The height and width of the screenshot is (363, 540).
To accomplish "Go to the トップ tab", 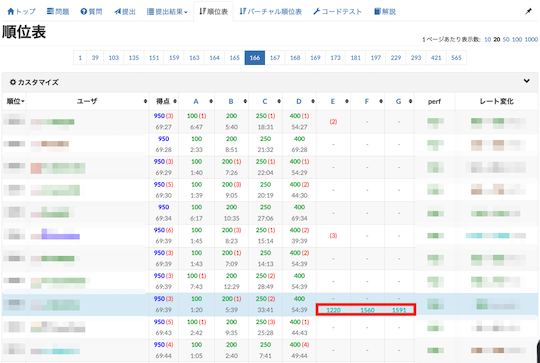I will 21,12.
